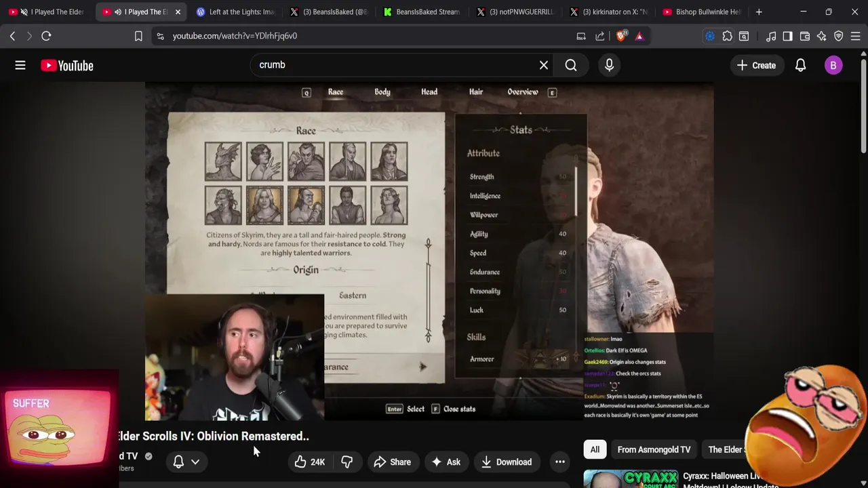Viewport: 868px width, 488px height.
Task: Open a new browser tab
Action: pyautogui.click(x=759, y=12)
